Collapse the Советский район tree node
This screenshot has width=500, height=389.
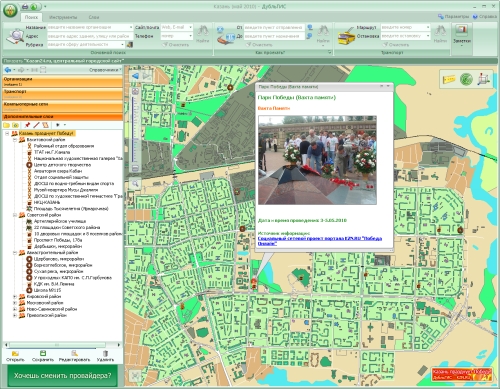15,215
